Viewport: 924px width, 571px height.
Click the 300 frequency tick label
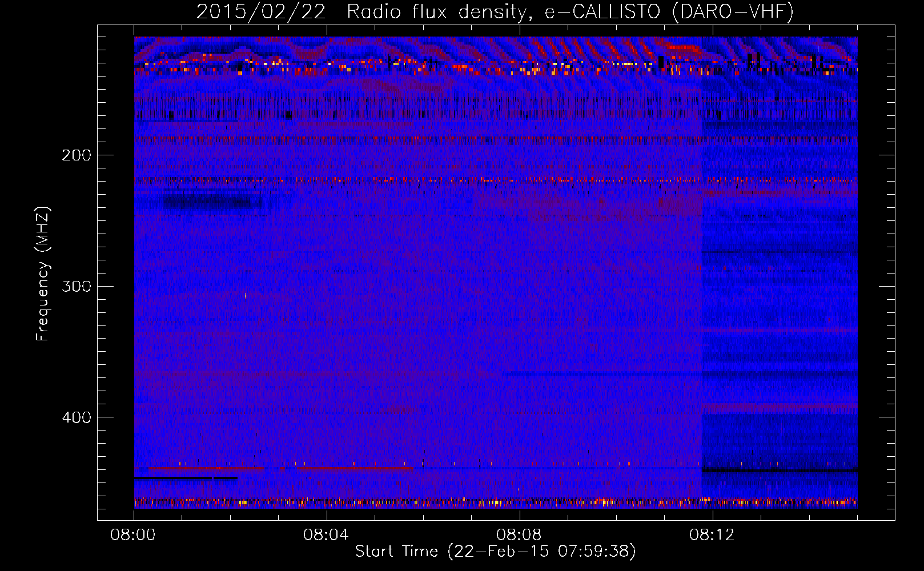[77, 286]
